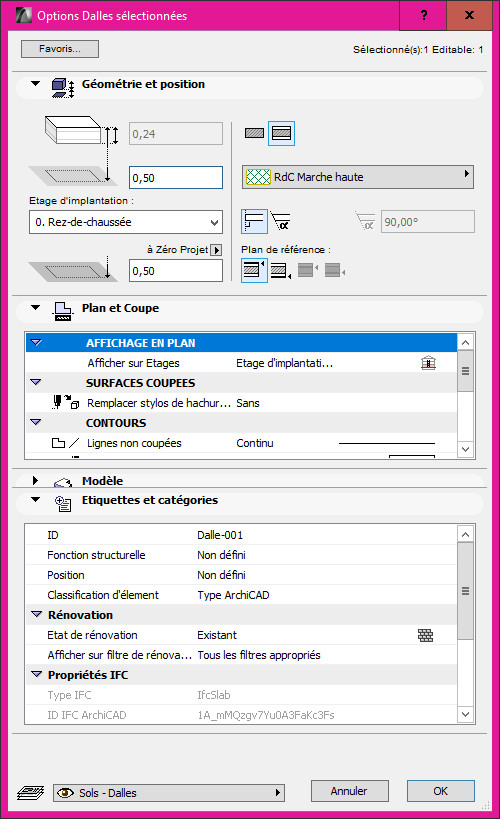Click the Plan et Coupe scrollbar thumb
This screenshot has height=819, width=500.
pyautogui.click(x=466, y=371)
